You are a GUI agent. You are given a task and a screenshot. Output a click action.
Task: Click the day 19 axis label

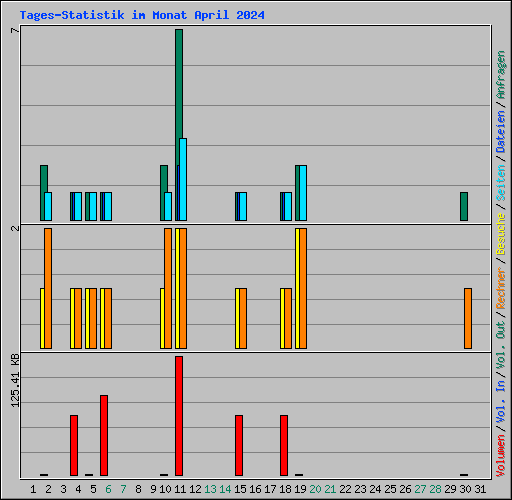click(300, 489)
